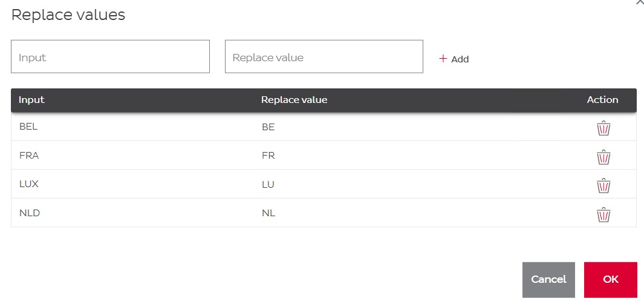Select the FRA input cell

pyautogui.click(x=29, y=156)
